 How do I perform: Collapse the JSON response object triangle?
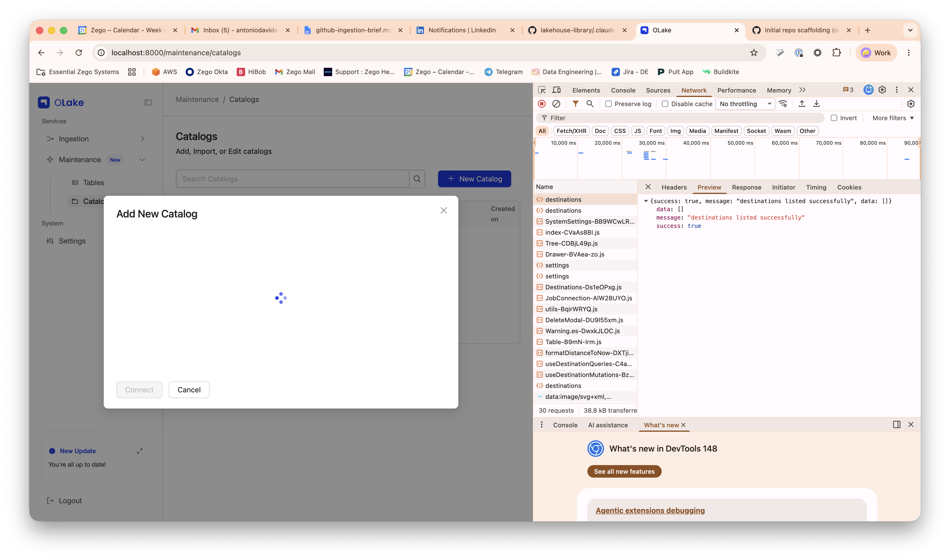645,201
